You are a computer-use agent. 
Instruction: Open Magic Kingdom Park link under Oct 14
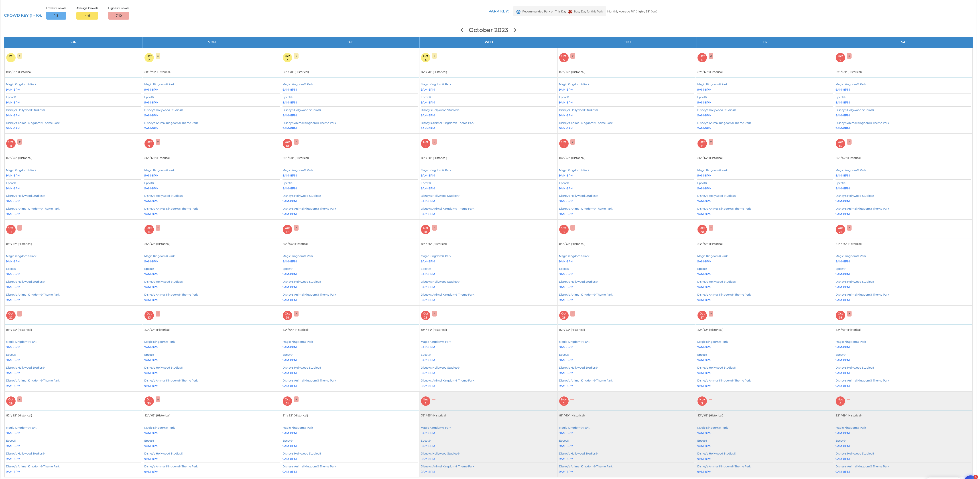point(851,170)
